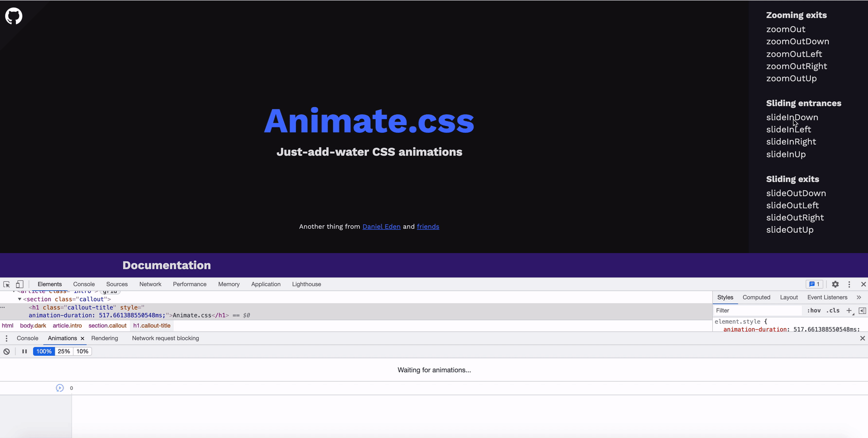Open hidden tabs with the chevron in Styles pane
The image size is (868, 438).
[x=859, y=297]
